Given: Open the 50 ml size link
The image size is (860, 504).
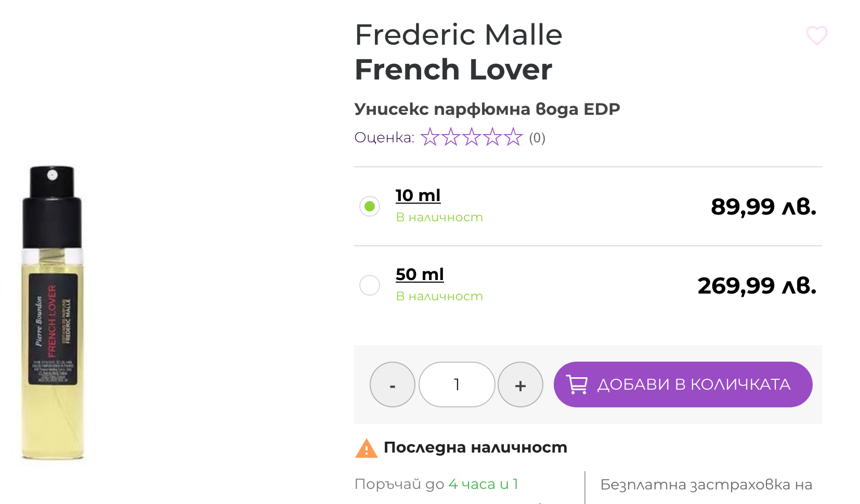Looking at the screenshot, I should [420, 275].
